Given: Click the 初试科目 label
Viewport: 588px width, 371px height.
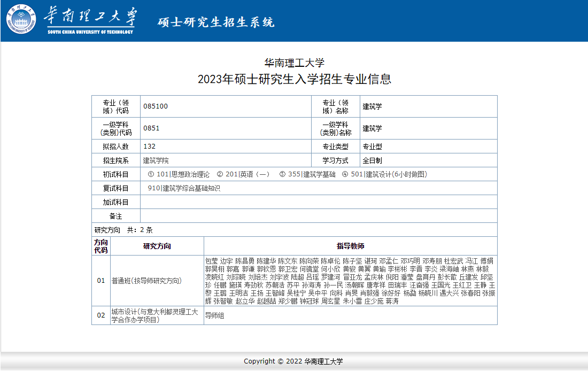Looking at the screenshot, I should pos(116,174).
